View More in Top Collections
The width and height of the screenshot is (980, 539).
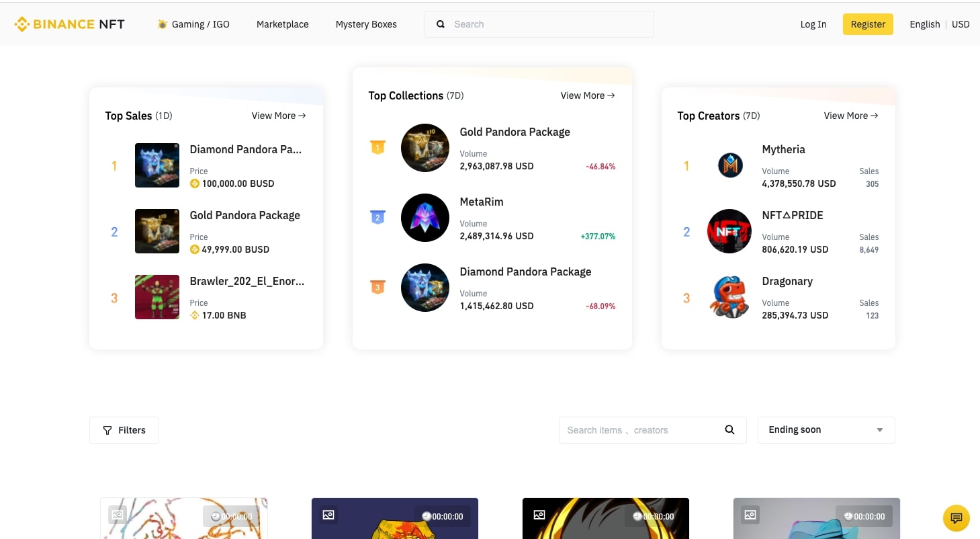coord(588,95)
